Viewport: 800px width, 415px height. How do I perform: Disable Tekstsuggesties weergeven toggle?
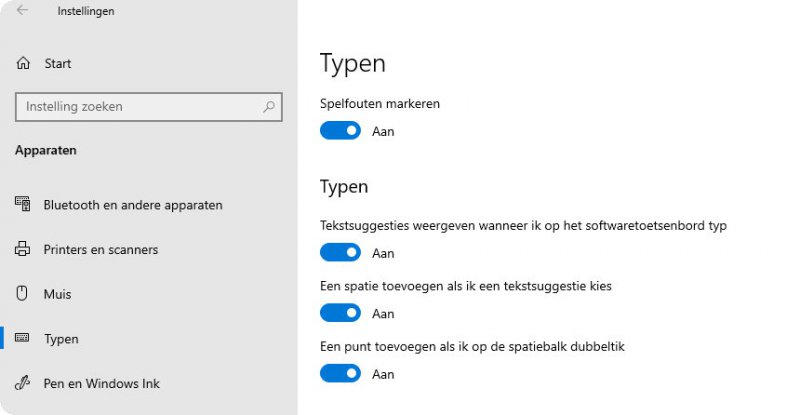(340, 253)
